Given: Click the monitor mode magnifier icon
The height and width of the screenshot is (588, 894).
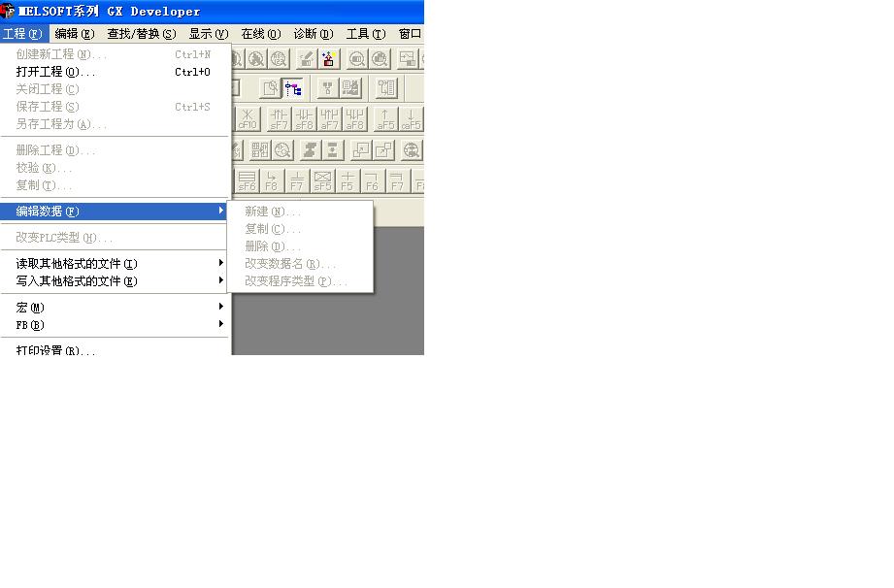Looking at the screenshot, I should click(357, 58).
